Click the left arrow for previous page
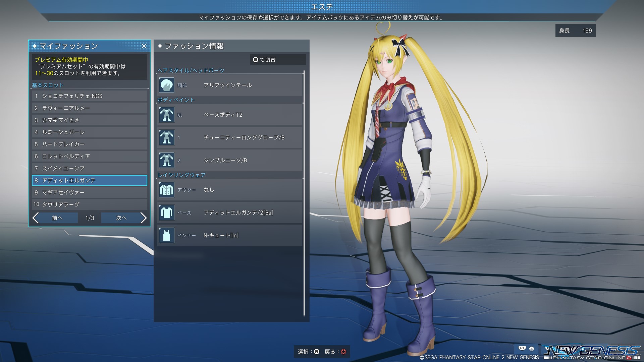644x362 pixels. point(36,218)
